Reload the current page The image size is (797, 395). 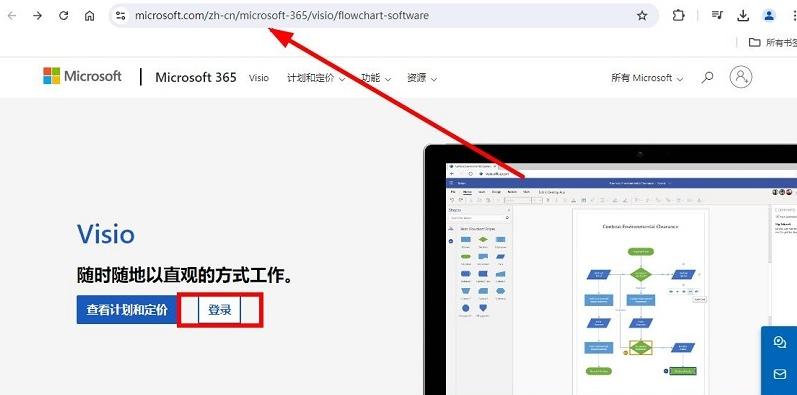[x=64, y=16]
